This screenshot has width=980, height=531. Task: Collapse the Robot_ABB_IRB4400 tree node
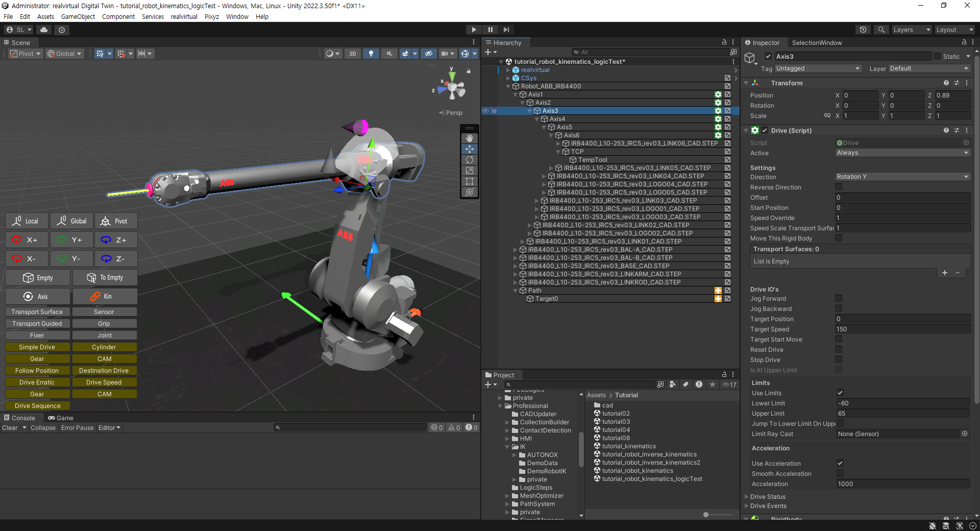508,86
